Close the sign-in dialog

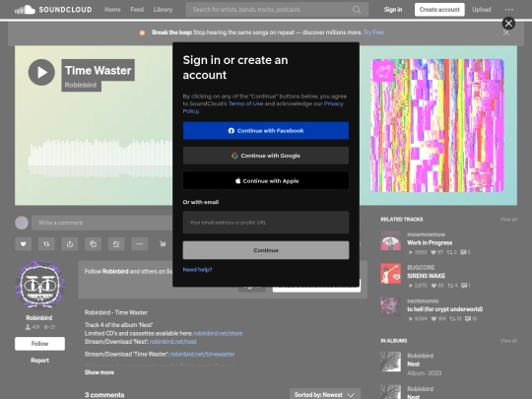[508, 23]
